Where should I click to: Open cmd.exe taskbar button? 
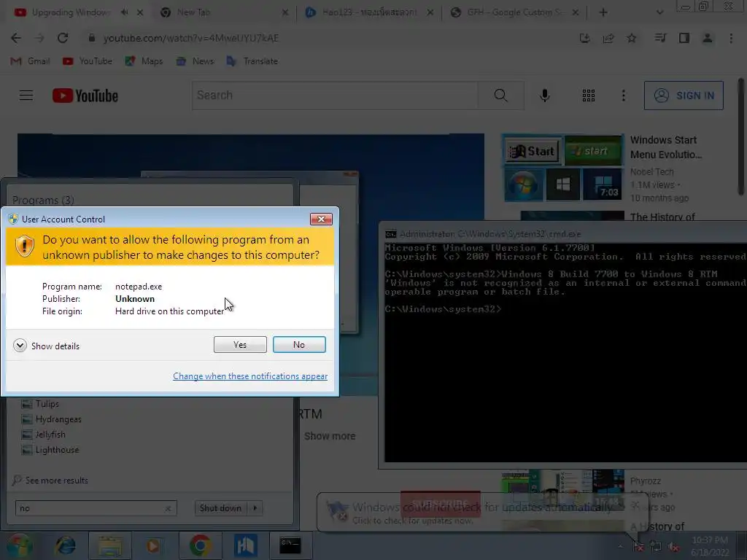pos(290,545)
